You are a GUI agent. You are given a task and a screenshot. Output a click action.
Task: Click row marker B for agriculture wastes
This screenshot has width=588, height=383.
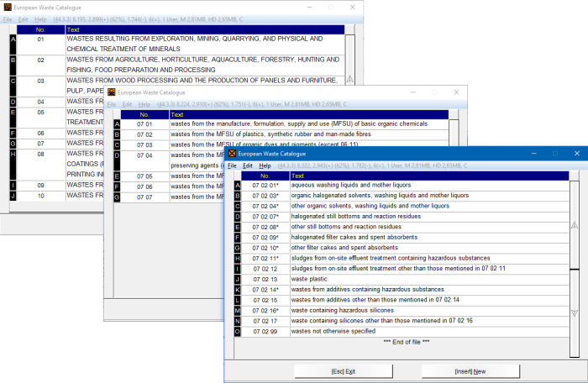point(13,60)
